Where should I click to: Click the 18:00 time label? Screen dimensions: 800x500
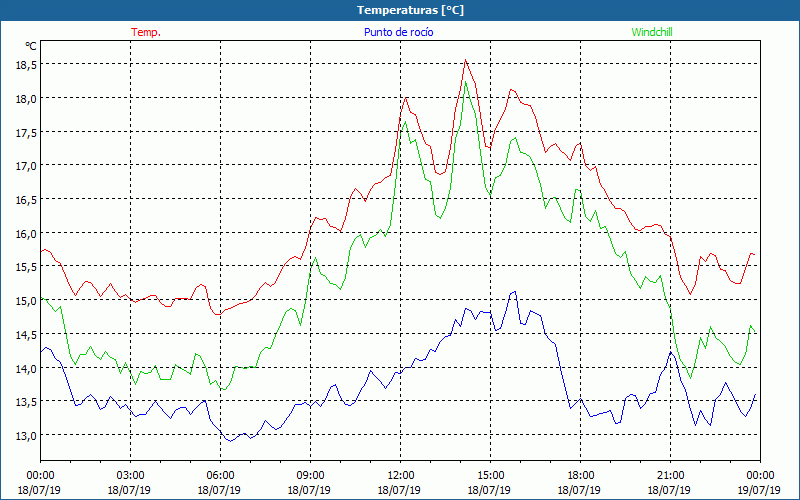(x=580, y=476)
